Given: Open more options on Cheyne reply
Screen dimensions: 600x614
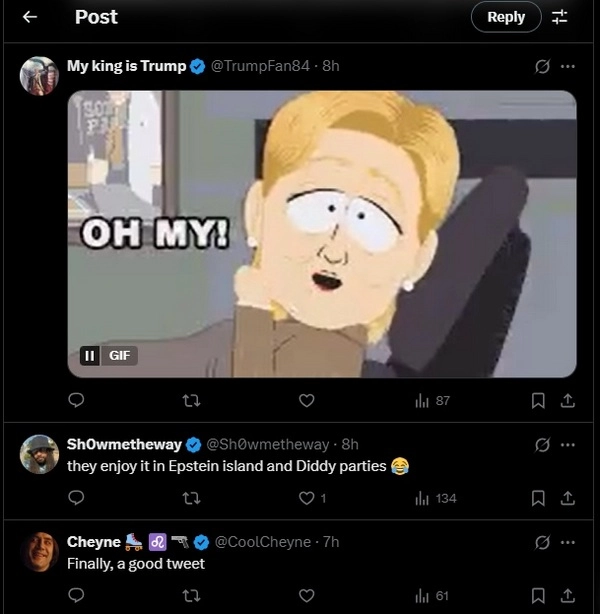Looking at the screenshot, I should [x=568, y=542].
